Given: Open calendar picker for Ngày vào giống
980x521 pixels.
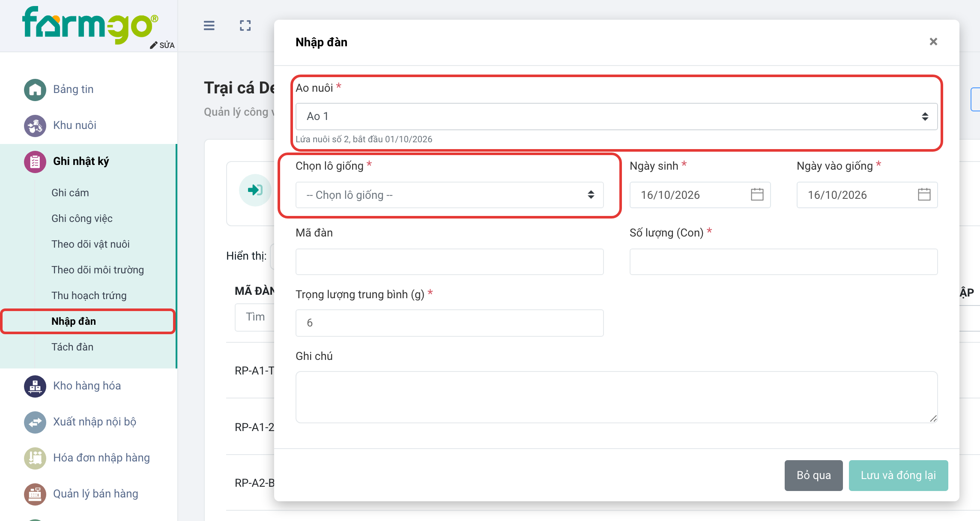Looking at the screenshot, I should [x=924, y=195].
